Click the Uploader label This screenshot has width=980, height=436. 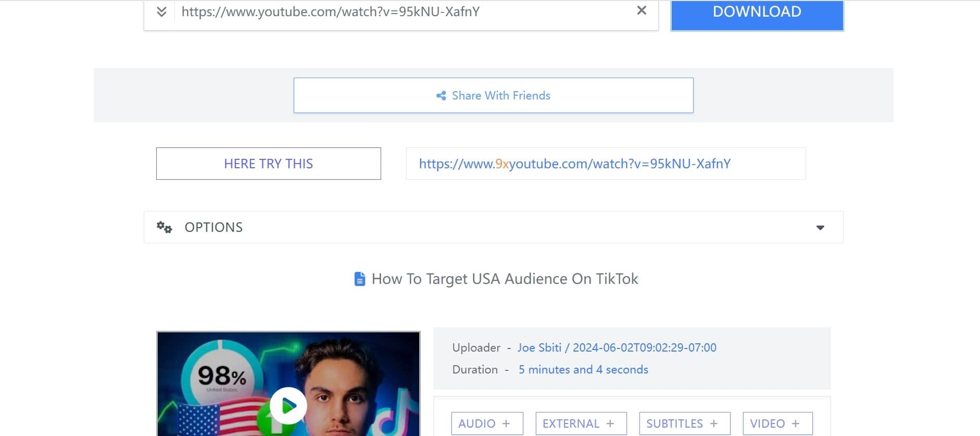(476, 347)
